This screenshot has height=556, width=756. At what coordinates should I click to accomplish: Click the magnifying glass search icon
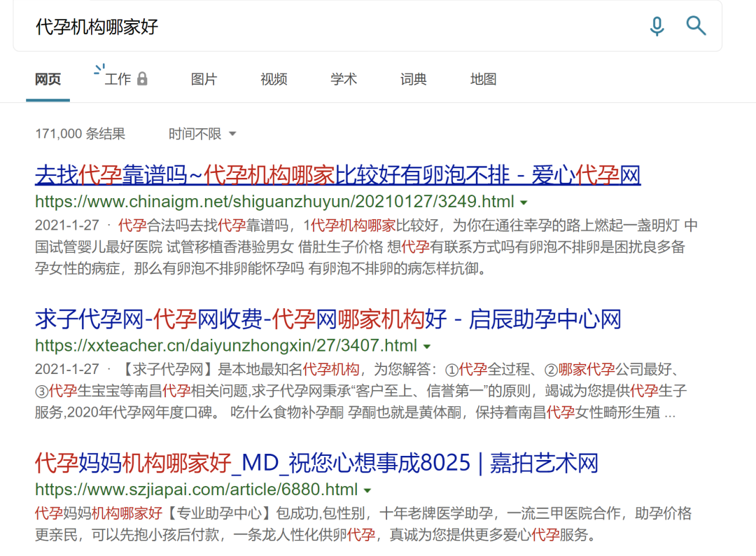click(696, 27)
